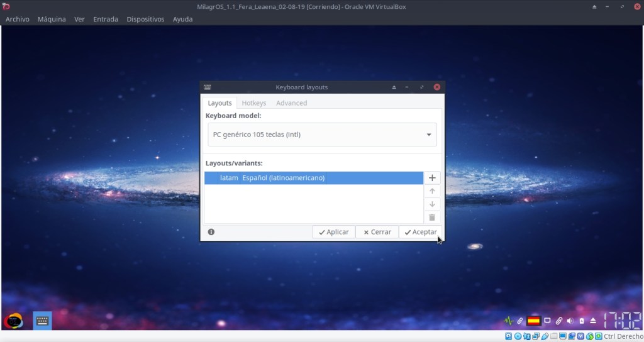Screen dimensions: 644x342
Task: Open the volume control in the system tray
Action: click(x=570, y=321)
